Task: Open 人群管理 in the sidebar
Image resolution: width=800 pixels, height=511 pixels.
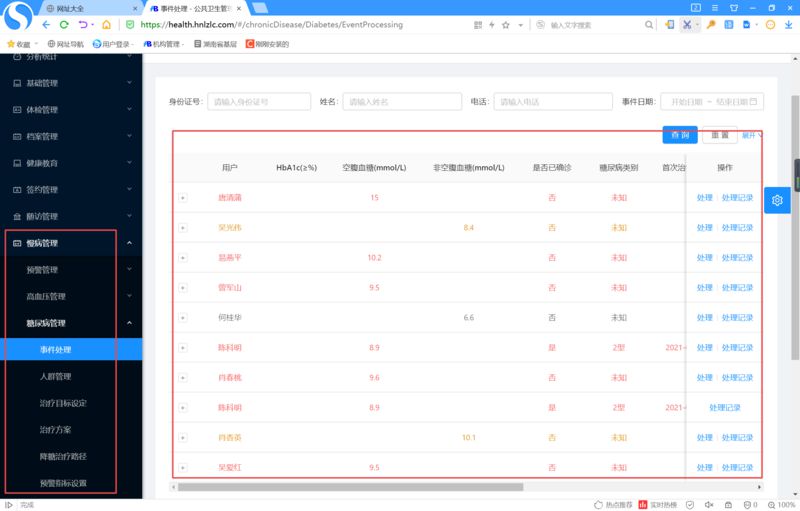Action: coord(55,376)
